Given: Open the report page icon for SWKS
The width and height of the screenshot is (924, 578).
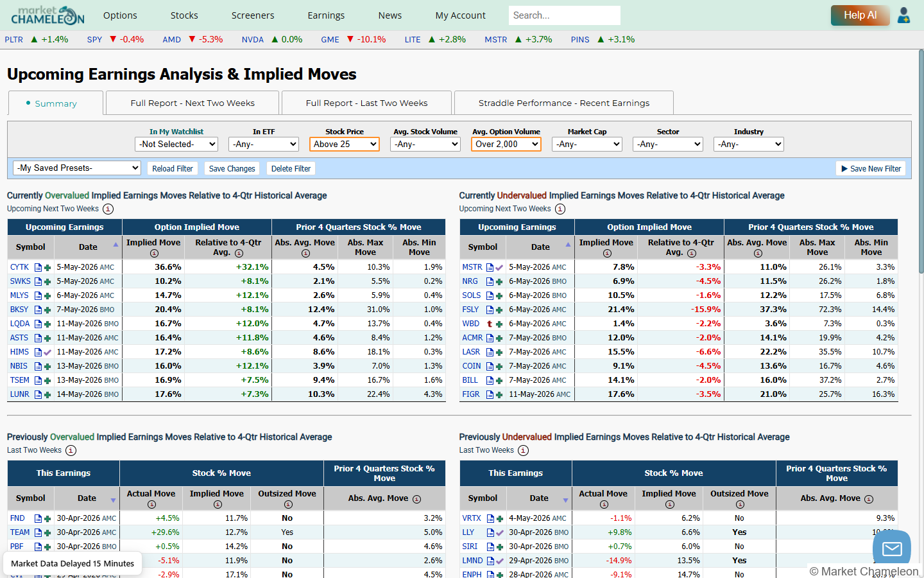Looking at the screenshot, I should (38, 281).
